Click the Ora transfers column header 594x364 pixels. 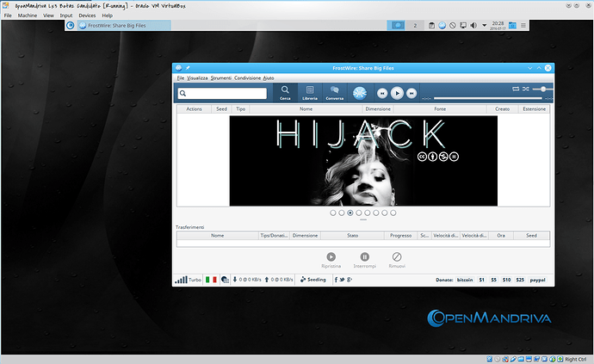(x=501, y=236)
